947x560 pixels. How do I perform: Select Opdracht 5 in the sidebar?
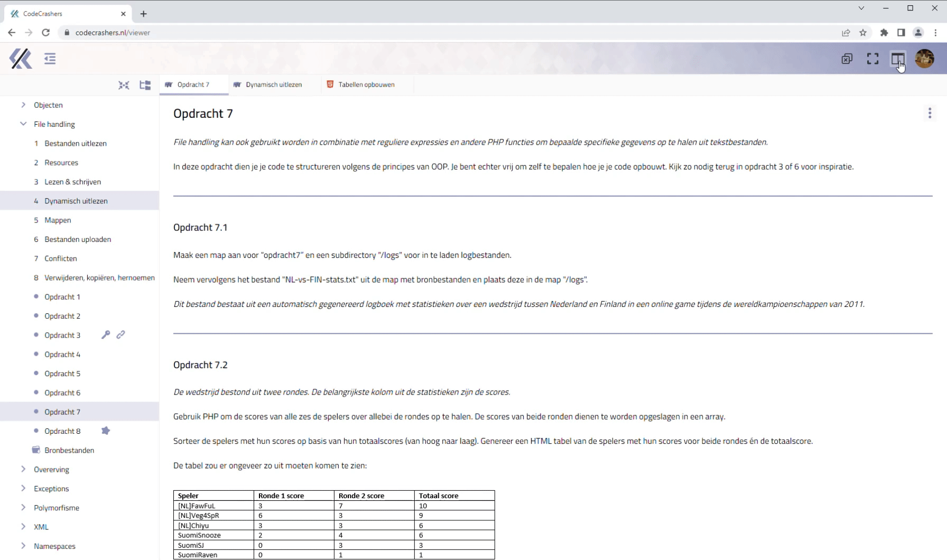[x=62, y=374]
